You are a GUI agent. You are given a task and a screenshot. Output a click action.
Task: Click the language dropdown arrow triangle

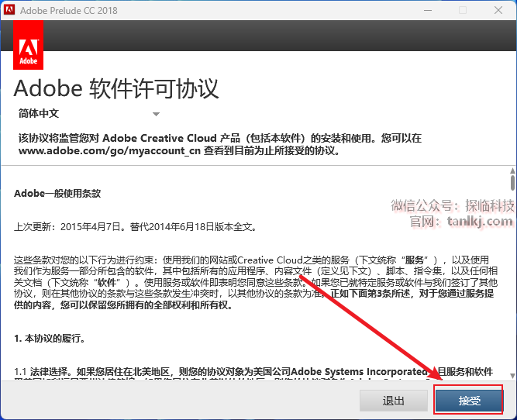point(156,114)
